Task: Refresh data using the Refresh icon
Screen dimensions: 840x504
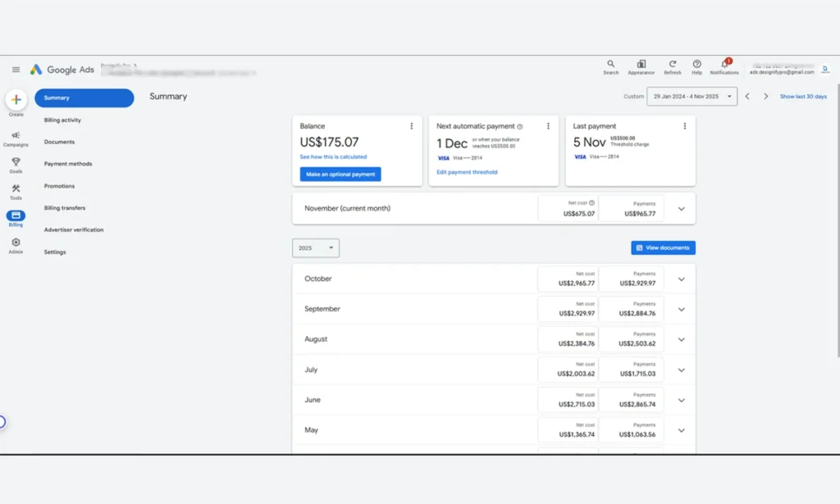Action: pos(672,64)
